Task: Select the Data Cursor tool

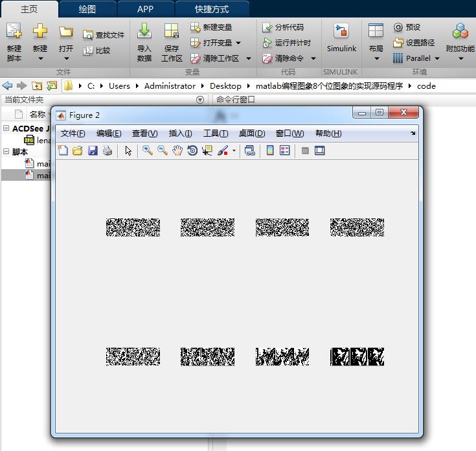Action: [x=207, y=150]
